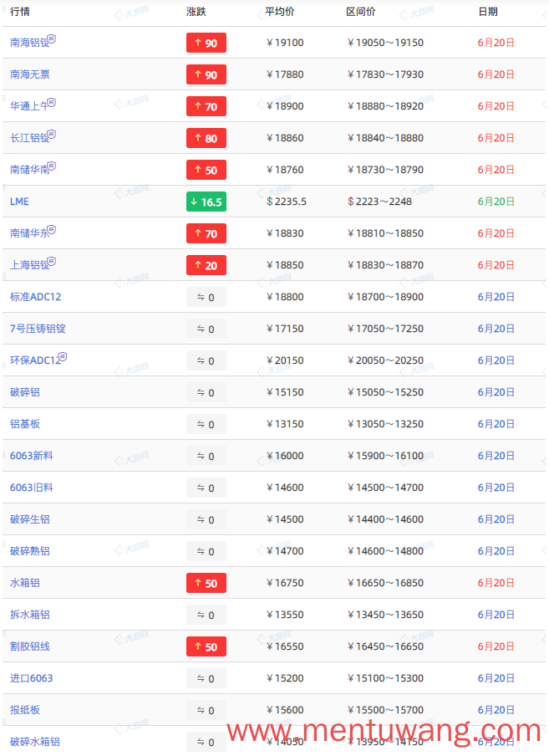The width and height of the screenshot is (549, 756).
Task: Select the average price ¥19100
Action: click(285, 43)
